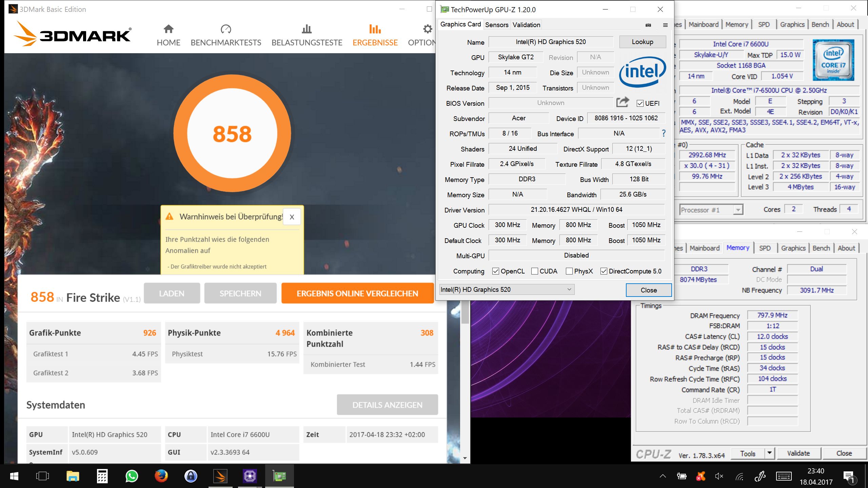Click SPEICHERN button in 3DMark
868x488 pixels.
[x=240, y=293]
